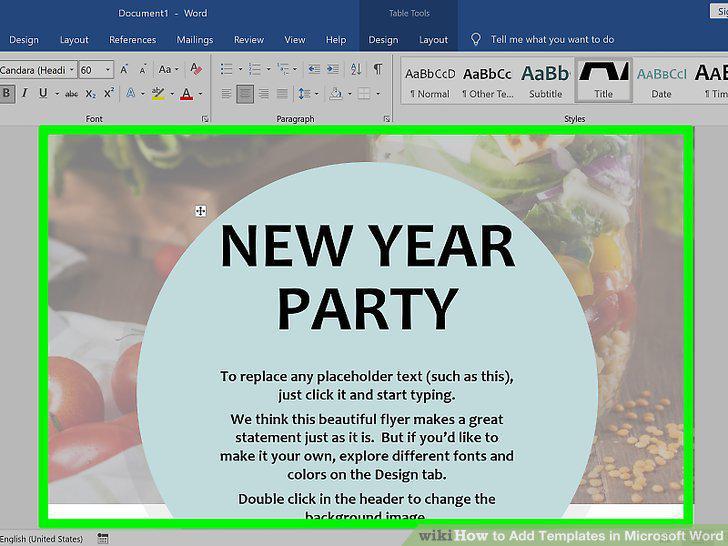This screenshot has width=728, height=546.
Task: Click the Bullets list icon
Action: (227, 70)
